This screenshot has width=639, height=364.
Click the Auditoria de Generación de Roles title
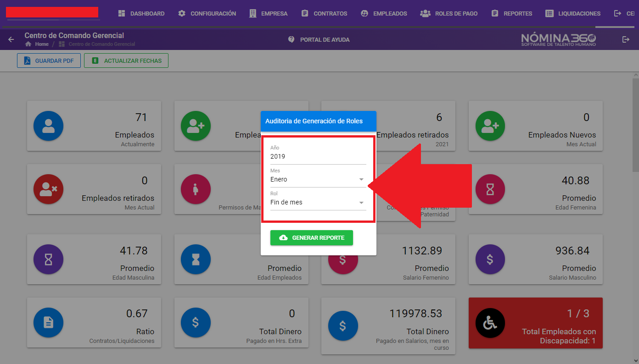coord(314,121)
